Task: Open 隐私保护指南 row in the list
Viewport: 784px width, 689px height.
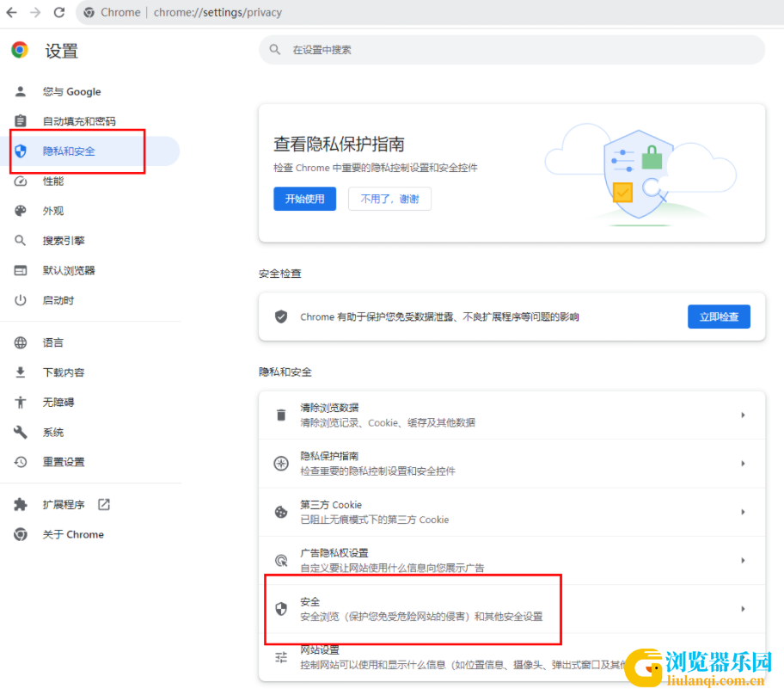Action: tap(512, 464)
